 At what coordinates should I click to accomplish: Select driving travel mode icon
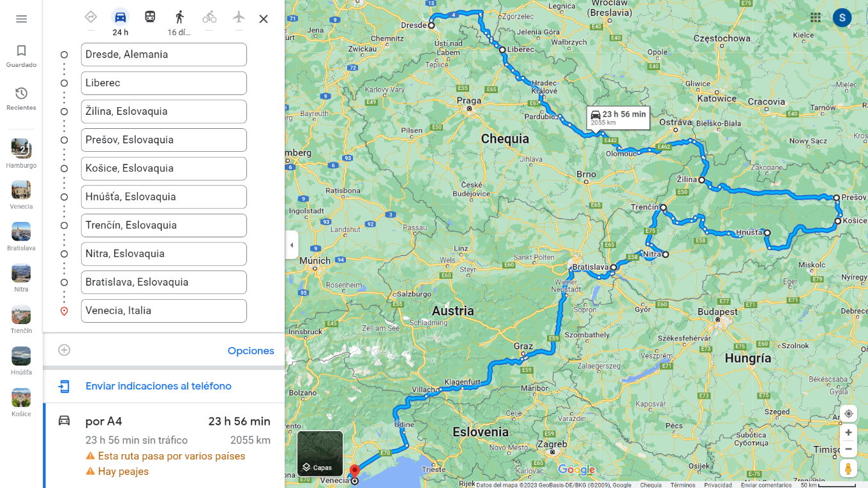tap(120, 17)
